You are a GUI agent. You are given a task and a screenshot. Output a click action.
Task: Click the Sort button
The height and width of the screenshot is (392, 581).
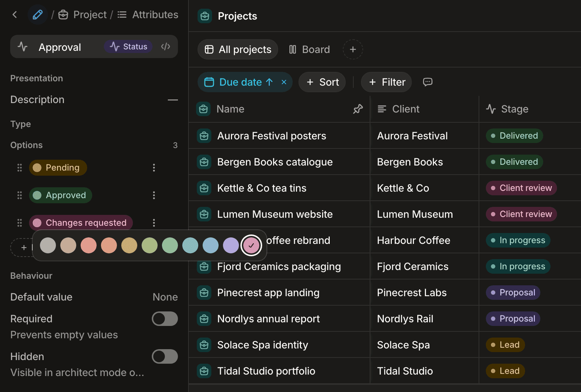click(322, 82)
